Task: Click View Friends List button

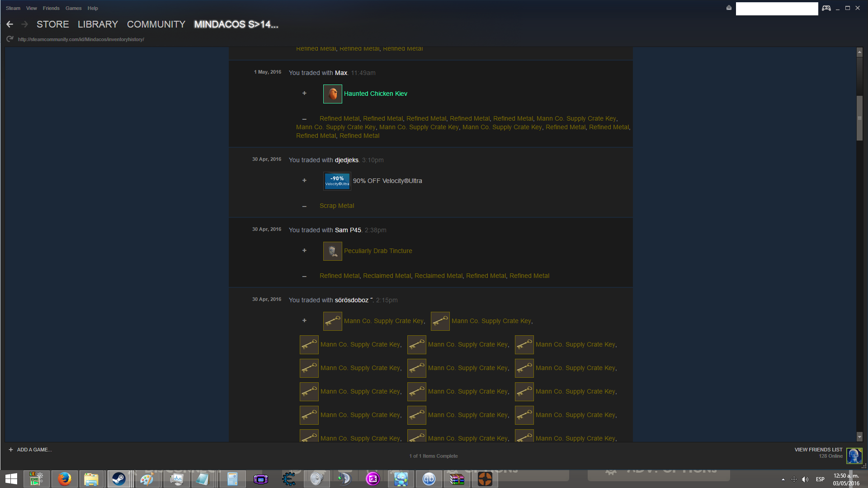Action: [818, 450]
